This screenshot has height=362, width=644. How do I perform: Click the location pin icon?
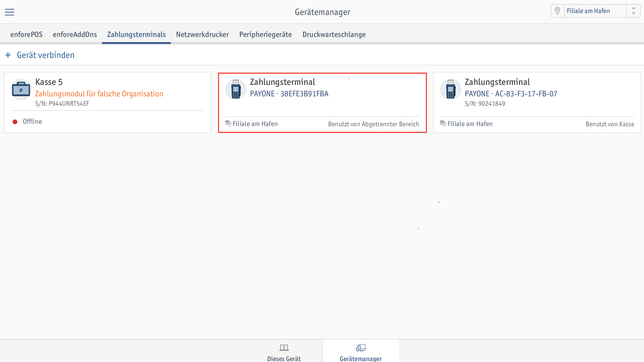557,11
